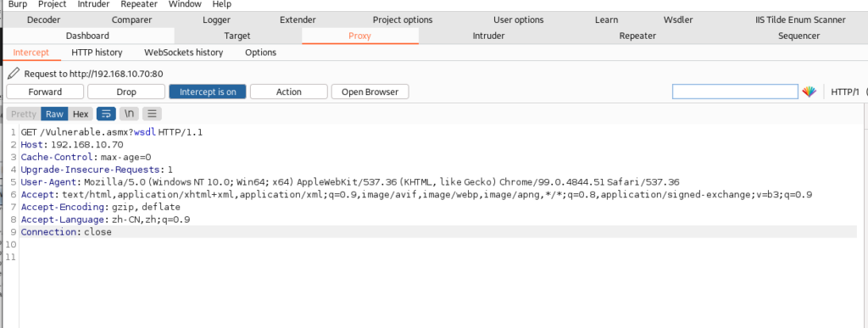Click the Host: 192.168.10.70 header line
This screenshot has height=328, width=868.
coord(72,145)
